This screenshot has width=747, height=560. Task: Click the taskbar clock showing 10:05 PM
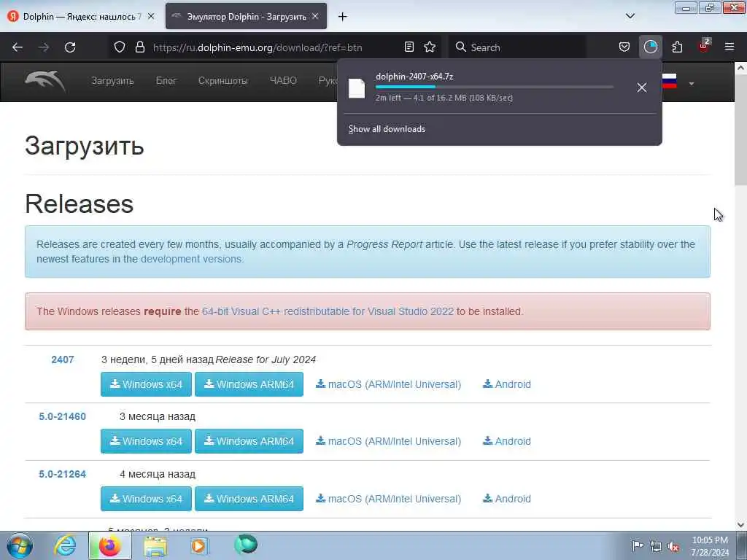pos(710,546)
